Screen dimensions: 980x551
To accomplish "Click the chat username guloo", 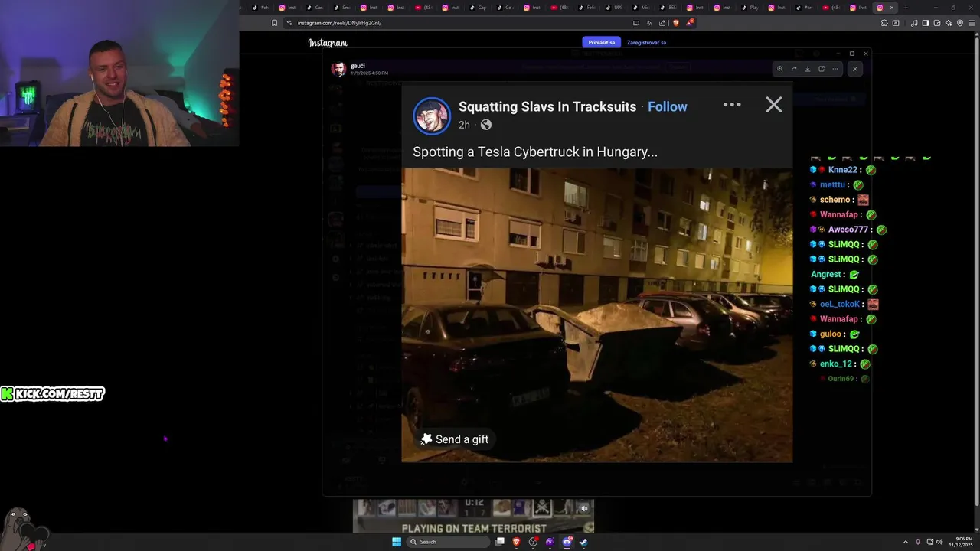I will (831, 334).
